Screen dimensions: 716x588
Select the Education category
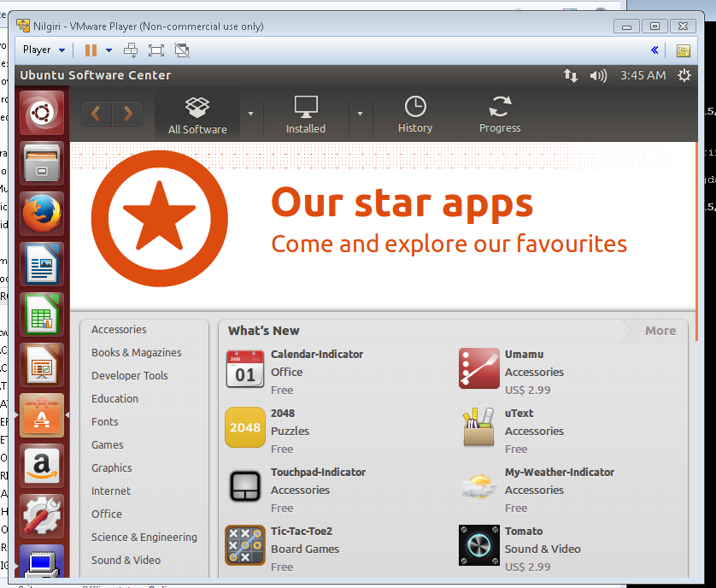[114, 399]
